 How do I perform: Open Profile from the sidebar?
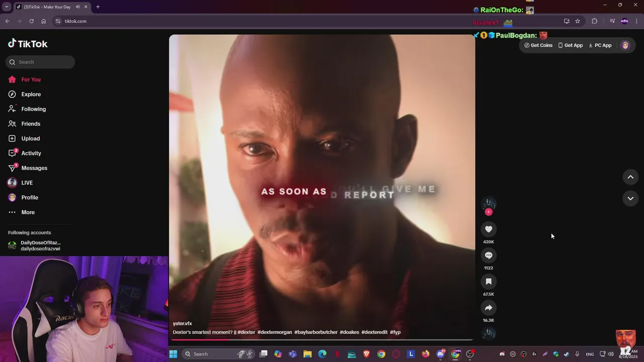(23, 198)
